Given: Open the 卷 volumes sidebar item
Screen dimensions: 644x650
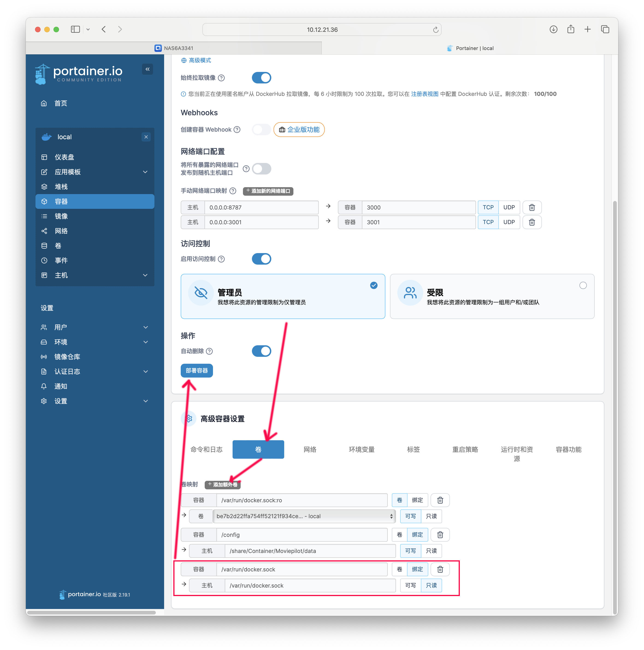Looking at the screenshot, I should [58, 246].
